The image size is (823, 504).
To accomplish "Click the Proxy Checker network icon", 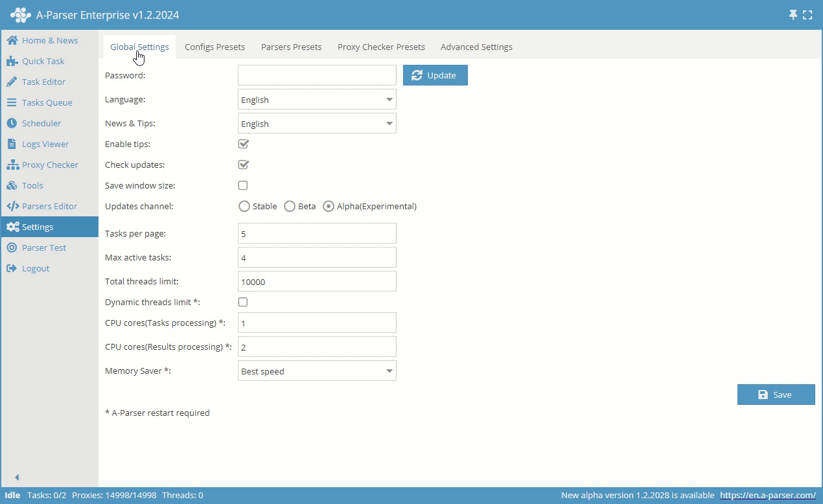I will 12,165.
